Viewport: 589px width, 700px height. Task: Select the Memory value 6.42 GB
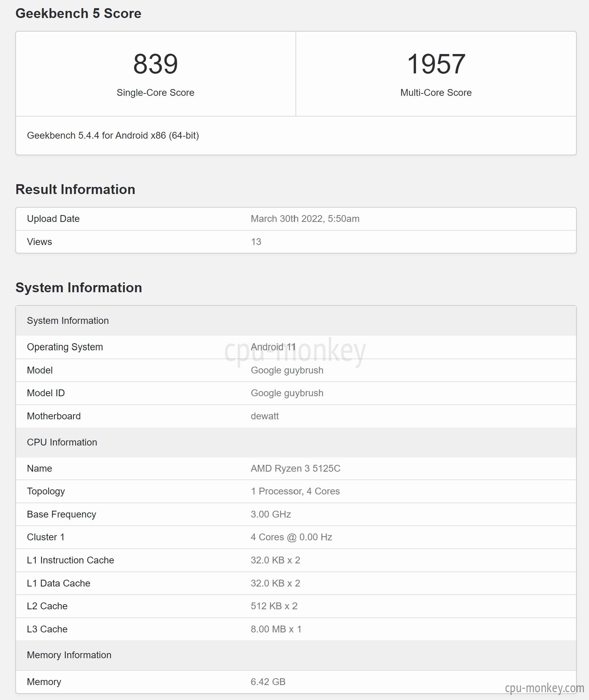pyautogui.click(x=268, y=682)
